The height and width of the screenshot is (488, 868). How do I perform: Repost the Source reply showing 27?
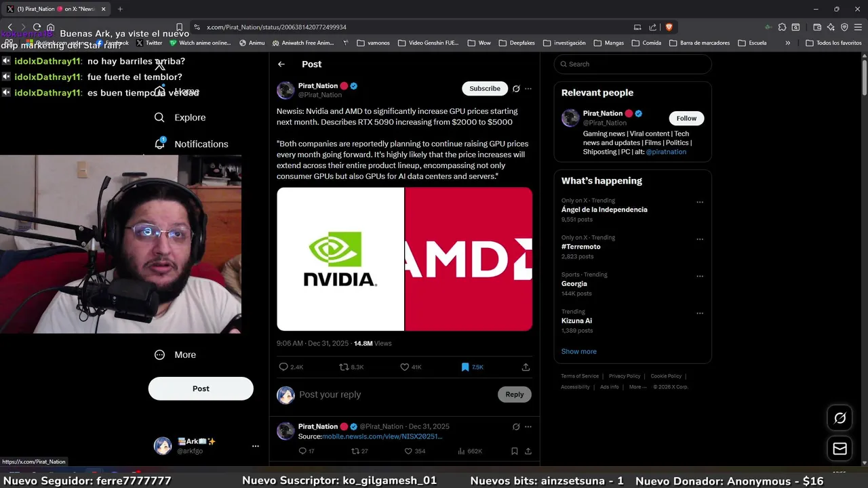(x=355, y=451)
